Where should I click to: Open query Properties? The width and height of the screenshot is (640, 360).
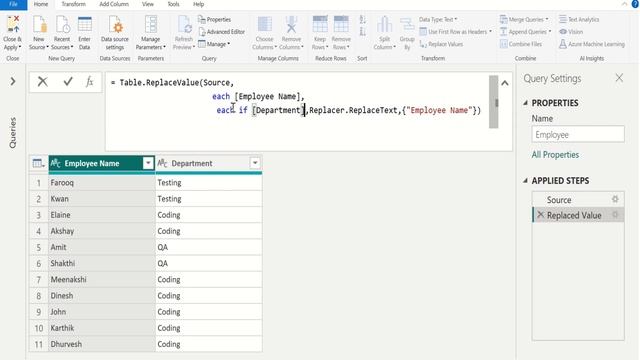(215, 19)
